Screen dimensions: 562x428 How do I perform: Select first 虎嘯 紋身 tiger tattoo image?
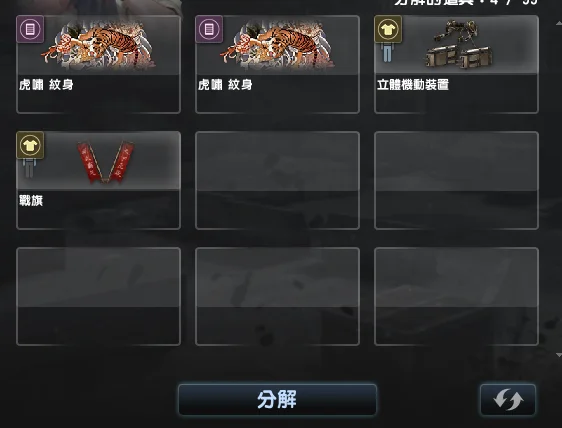[x=99, y=46]
